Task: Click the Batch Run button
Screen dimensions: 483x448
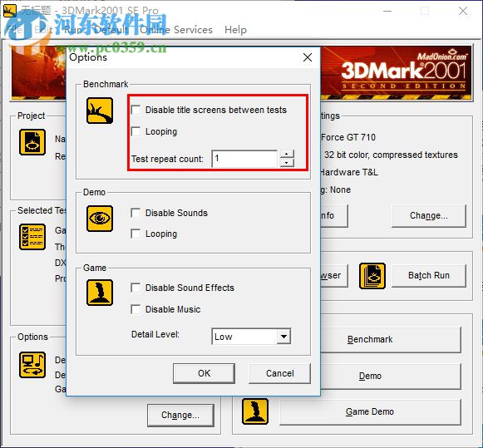Action: point(428,276)
